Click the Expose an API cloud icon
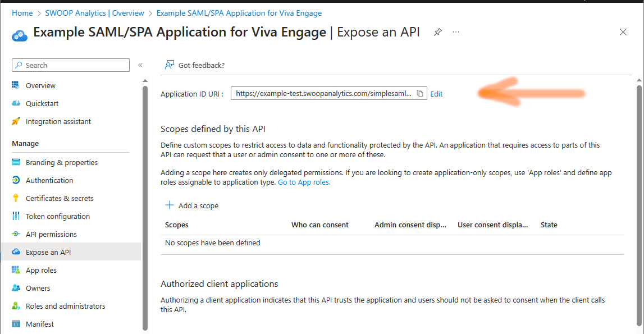The height and width of the screenshot is (334, 644). 16,252
